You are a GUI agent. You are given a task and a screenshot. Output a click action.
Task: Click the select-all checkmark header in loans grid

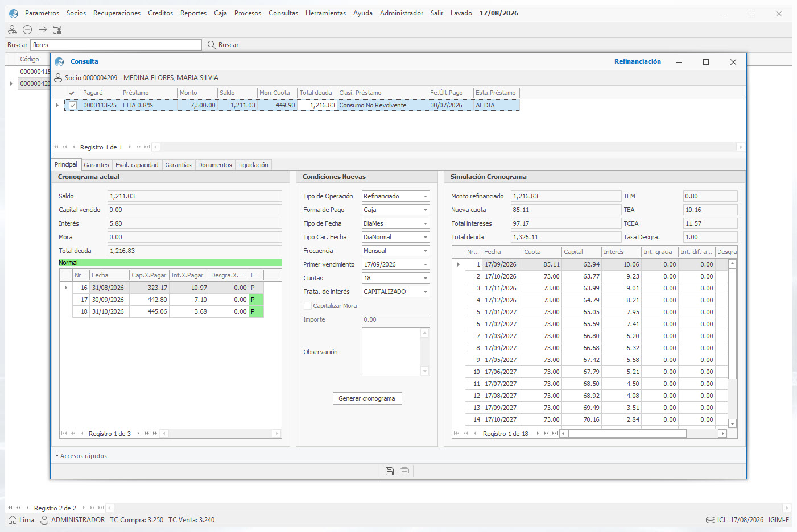click(72, 93)
